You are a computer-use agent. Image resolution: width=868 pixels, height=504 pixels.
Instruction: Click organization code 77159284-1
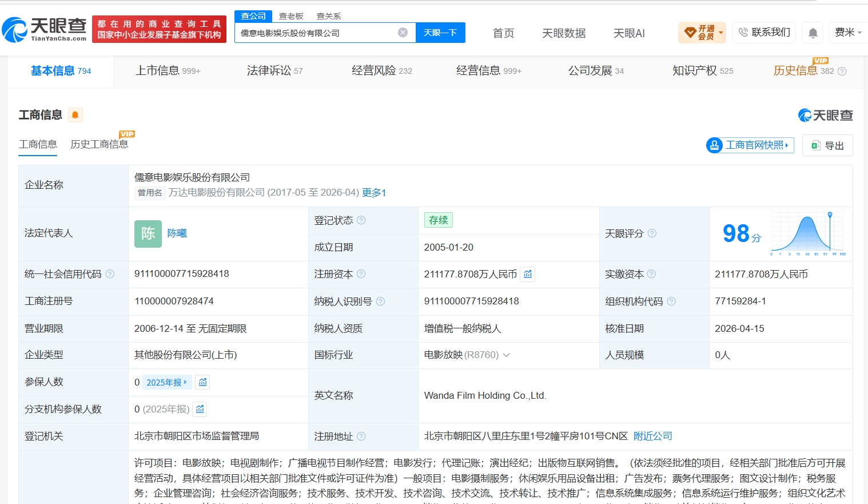[x=740, y=301]
